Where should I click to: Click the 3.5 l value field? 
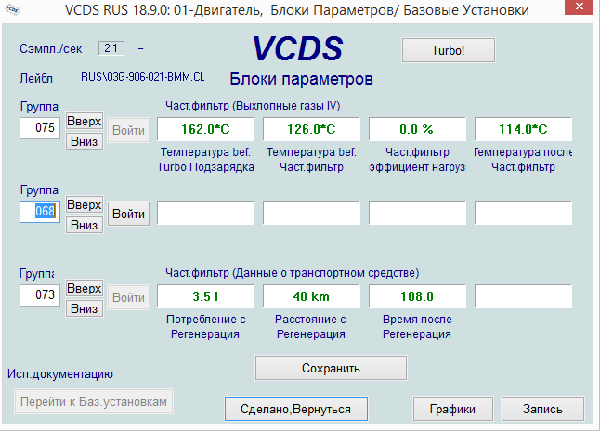(205, 296)
